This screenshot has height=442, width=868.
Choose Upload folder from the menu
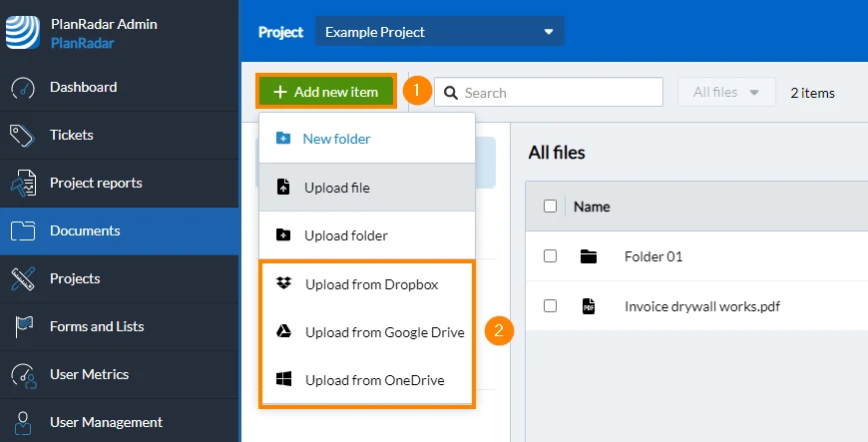point(367,235)
